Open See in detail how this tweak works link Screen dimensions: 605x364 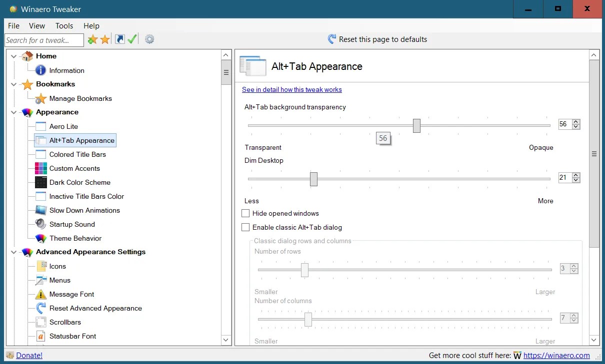pos(292,89)
